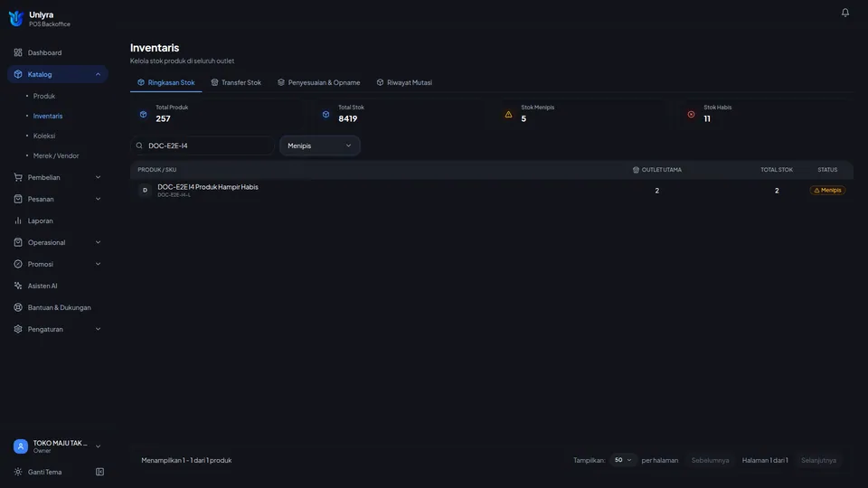868x488 pixels.
Task: Switch to Transfer Stok tab
Action: coord(236,82)
